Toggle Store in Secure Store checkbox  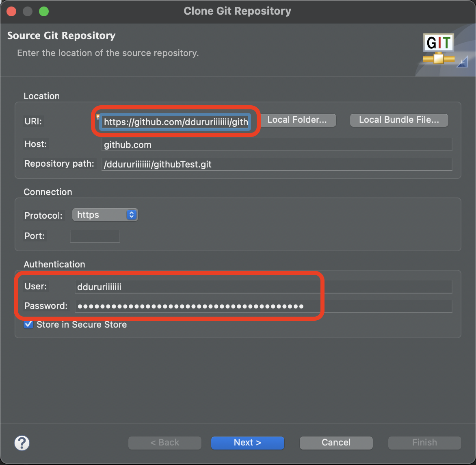[x=28, y=324]
